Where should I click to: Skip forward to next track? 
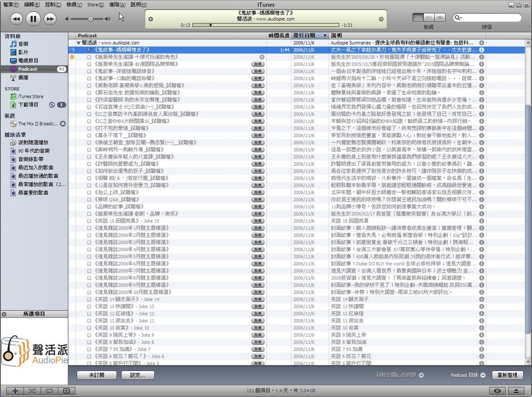coord(50,19)
